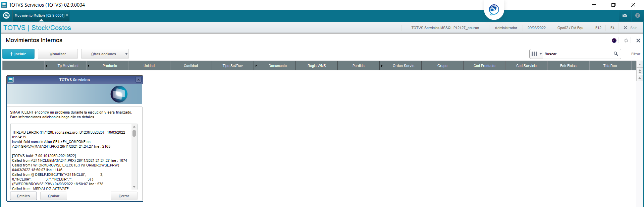Click Sair to exit the system

point(630,28)
